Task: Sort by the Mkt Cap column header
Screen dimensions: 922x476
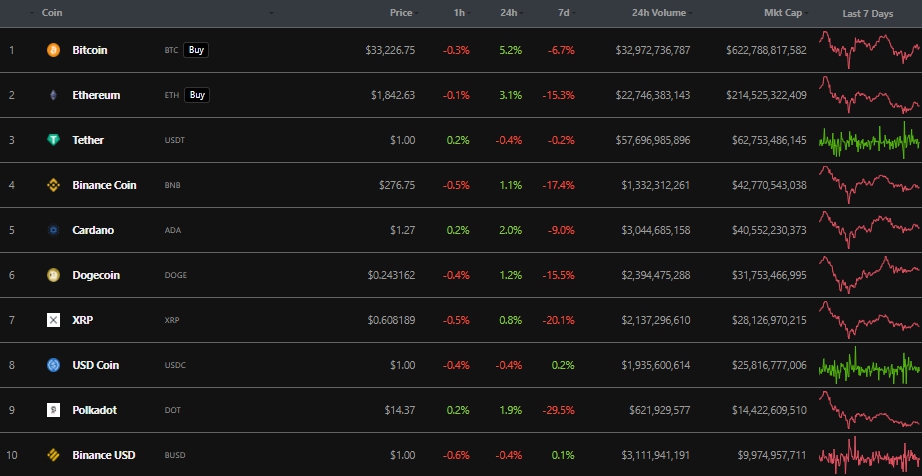Action: coord(785,13)
